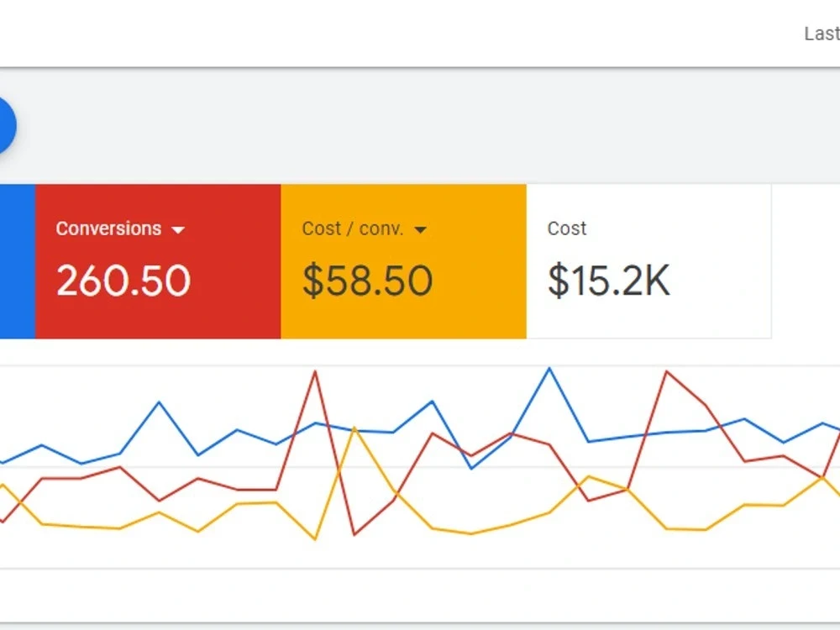Screen dimensions: 840x630
Task: Click the Cost label in white card
Action: point(567,228)
